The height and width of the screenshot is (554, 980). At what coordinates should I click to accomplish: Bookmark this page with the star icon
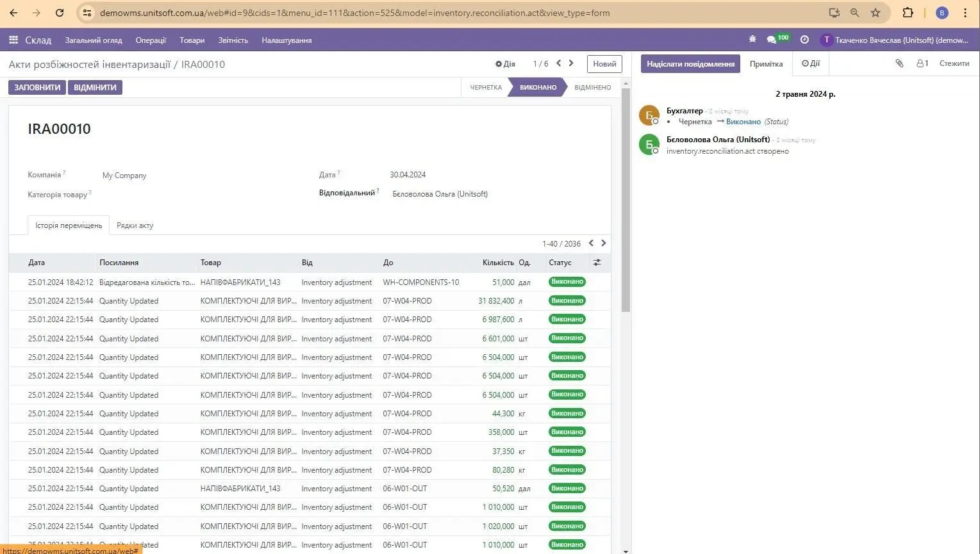[876, 12]
